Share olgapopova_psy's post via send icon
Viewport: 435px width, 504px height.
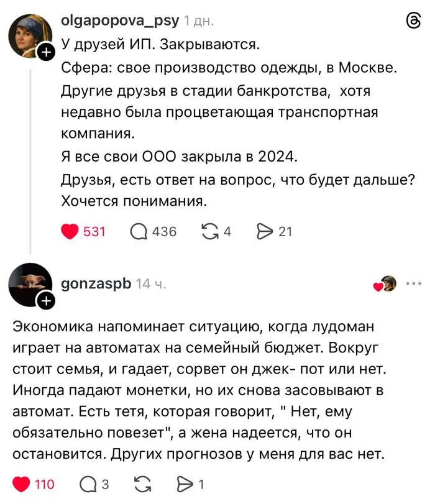pyautogui.click(x=266, y=231)
